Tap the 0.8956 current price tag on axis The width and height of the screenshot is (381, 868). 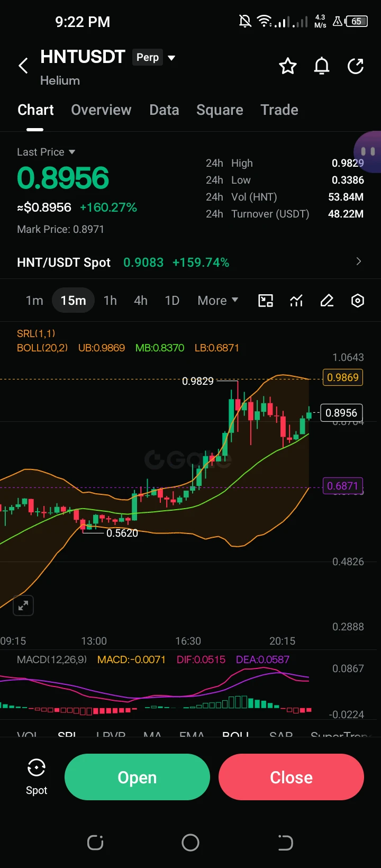tap(341, 413)
